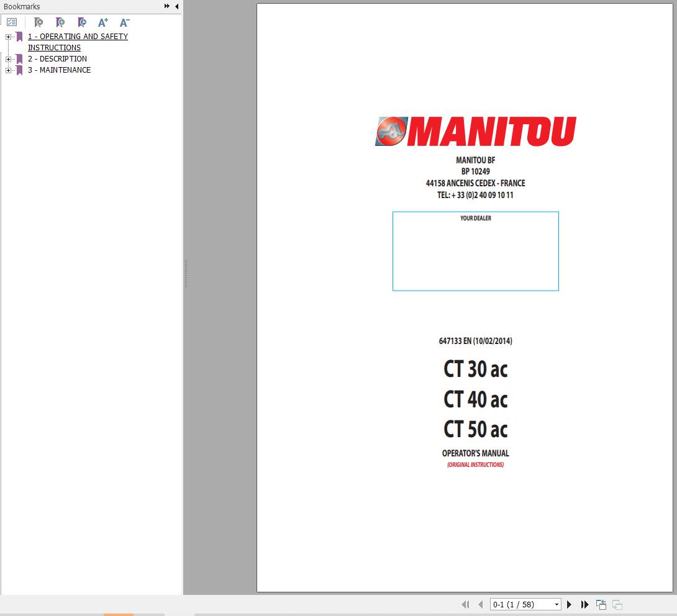Open the bookmarks options menu icon
This screenshot has height=616, width=677.
pyautogui.click(x=12, y=22)
